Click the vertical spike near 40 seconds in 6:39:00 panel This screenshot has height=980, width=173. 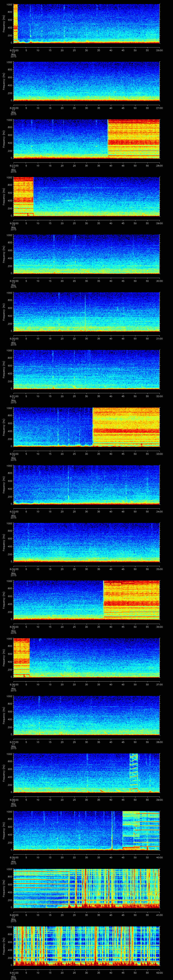112,831
